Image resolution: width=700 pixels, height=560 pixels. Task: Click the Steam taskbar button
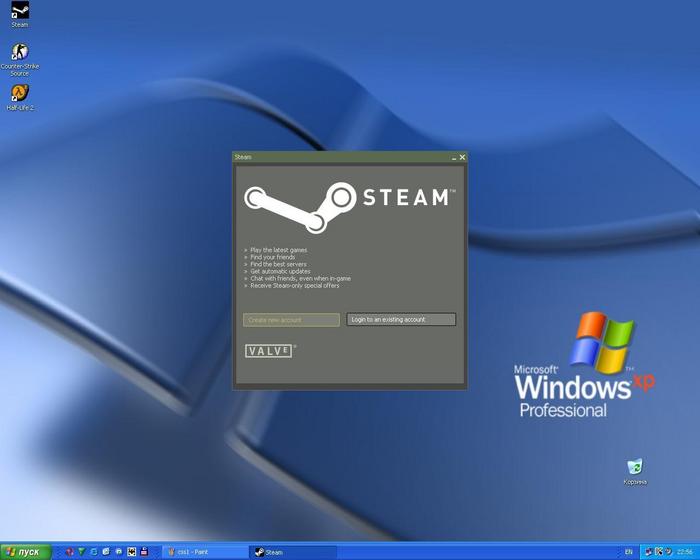tap(293, 552)
